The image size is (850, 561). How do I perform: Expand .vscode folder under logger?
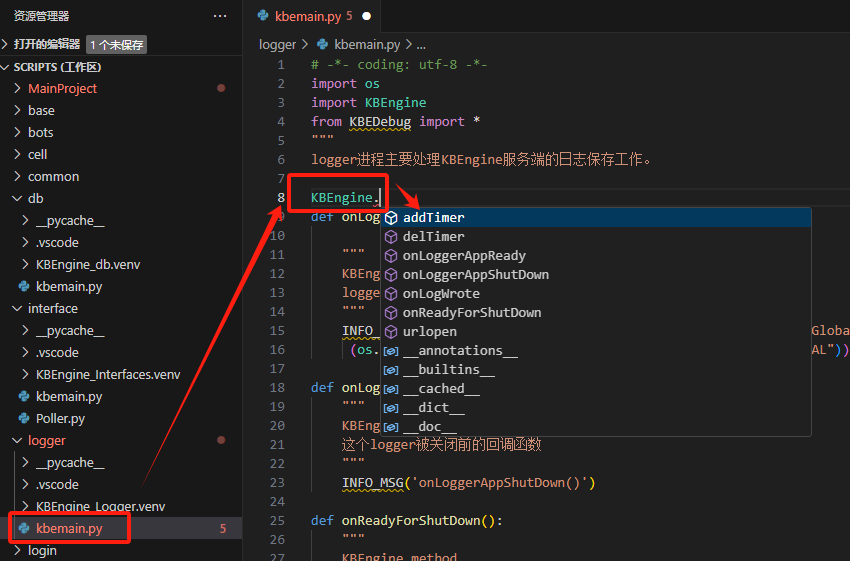coord(25,484)
